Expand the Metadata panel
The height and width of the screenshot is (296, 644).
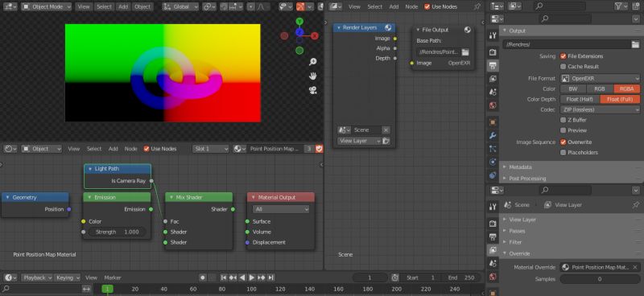click(x=520, y=167)
